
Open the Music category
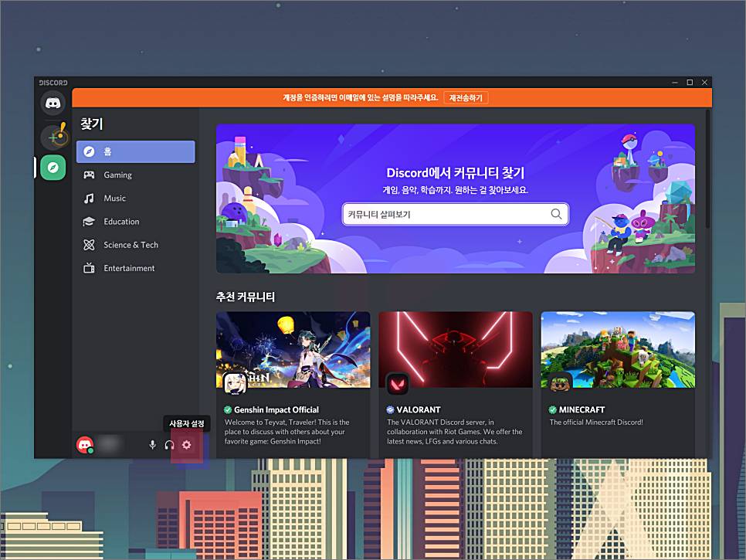pyautogui.click(x=136, y=199)
